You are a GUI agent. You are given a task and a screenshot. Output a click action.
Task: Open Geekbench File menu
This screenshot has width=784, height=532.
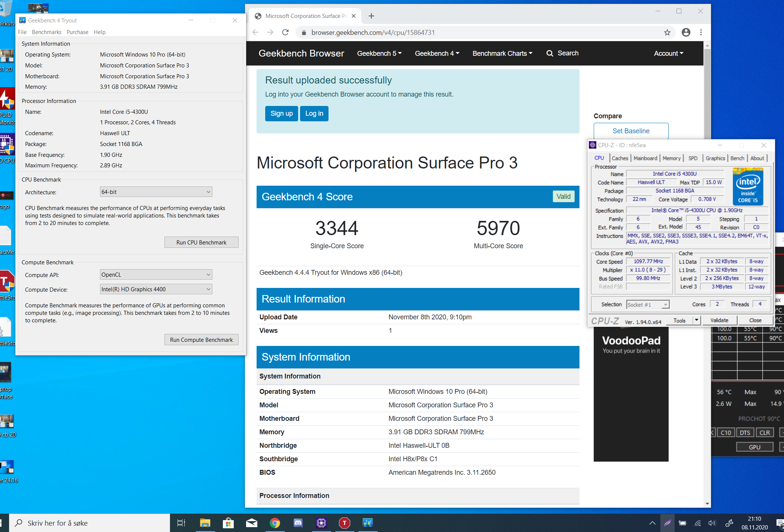click(x=22, y=32)
